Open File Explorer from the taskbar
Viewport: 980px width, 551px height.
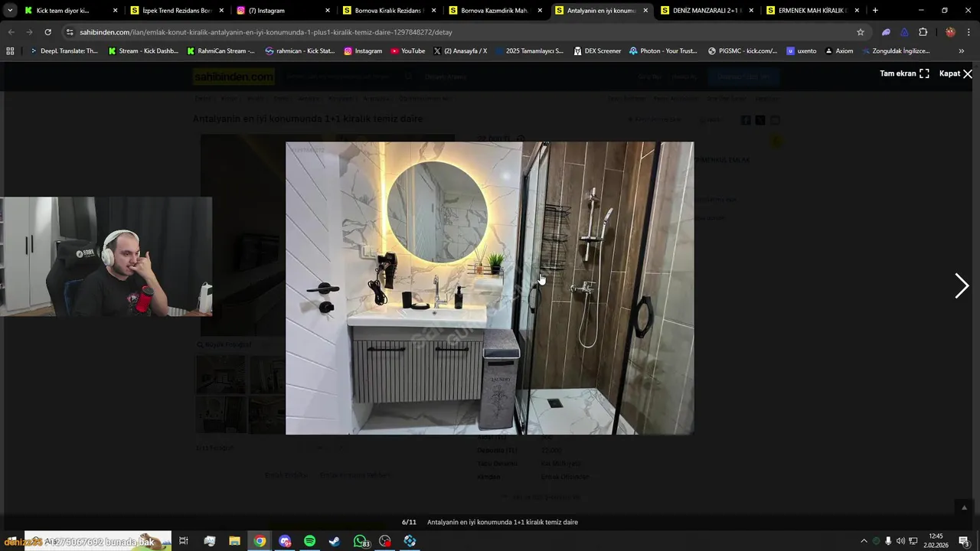(234, 541)
